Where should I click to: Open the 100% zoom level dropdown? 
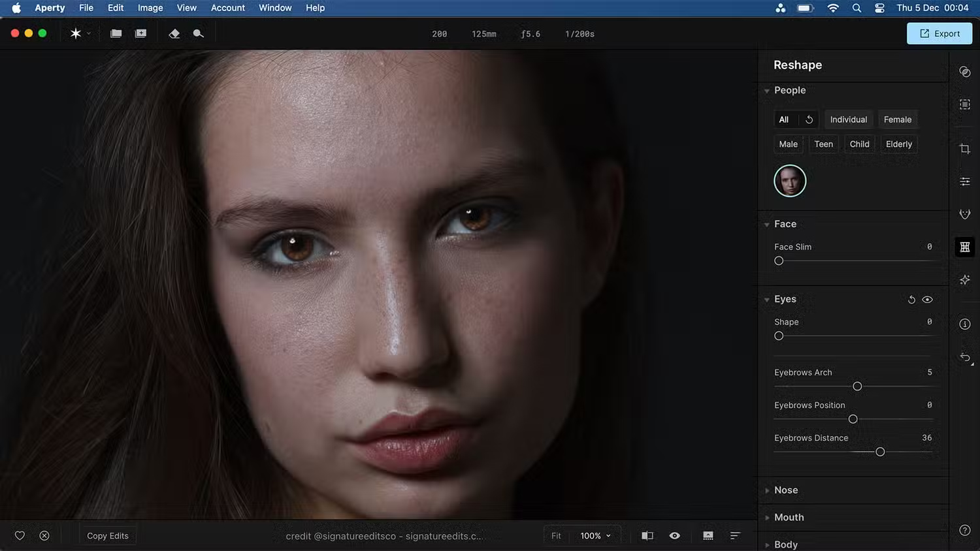[x=595, y=535]
